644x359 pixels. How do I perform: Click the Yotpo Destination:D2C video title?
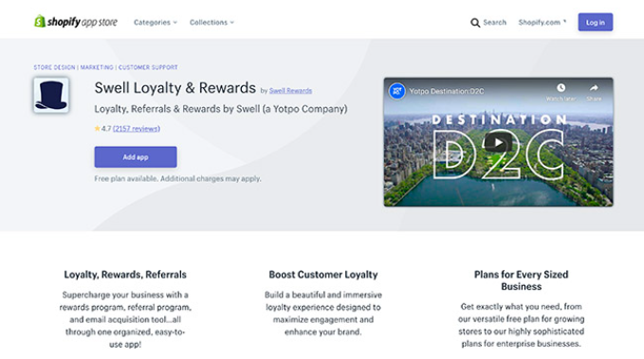tap(447, 91)
